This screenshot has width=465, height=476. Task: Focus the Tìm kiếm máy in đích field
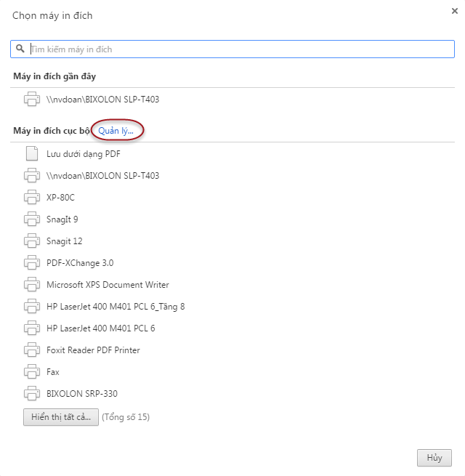(x=240, y=49)
